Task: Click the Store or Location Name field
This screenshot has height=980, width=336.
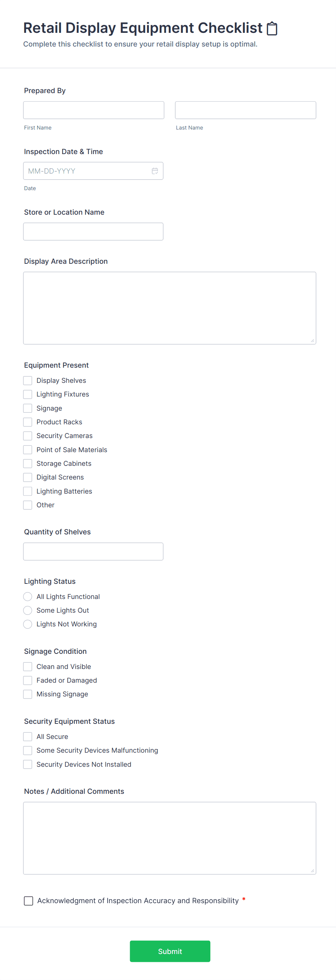Action: pos(93,232)
